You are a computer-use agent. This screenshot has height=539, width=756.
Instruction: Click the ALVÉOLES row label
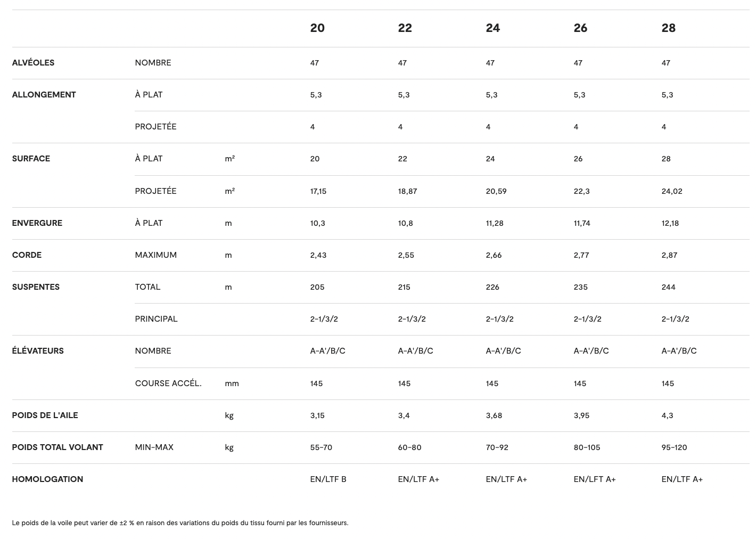pos(33,63)
